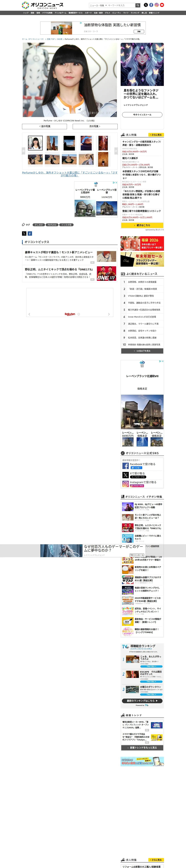The image size is (186, 868).
Task: Go to 前の写真 previous photo
Action: tap(45, 126)
